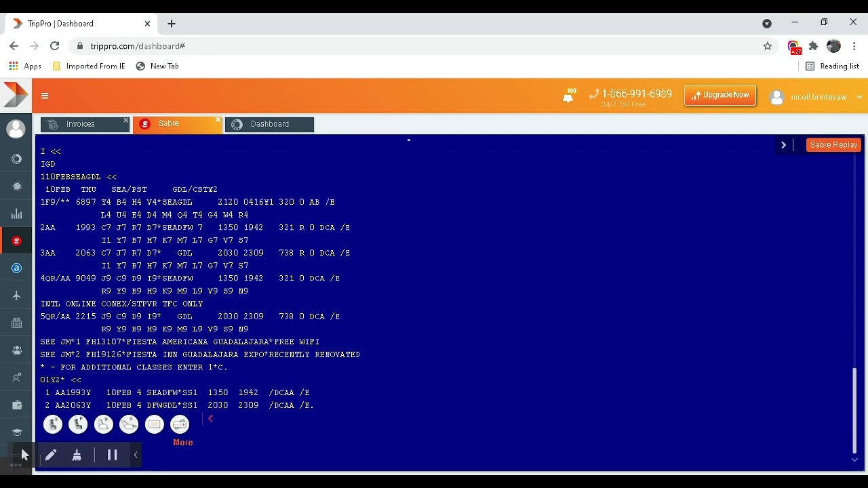The image size is (868, 488).
Task: Click the Sabre terminal vertical scrollbar thumb
Action: pos(854,409)
